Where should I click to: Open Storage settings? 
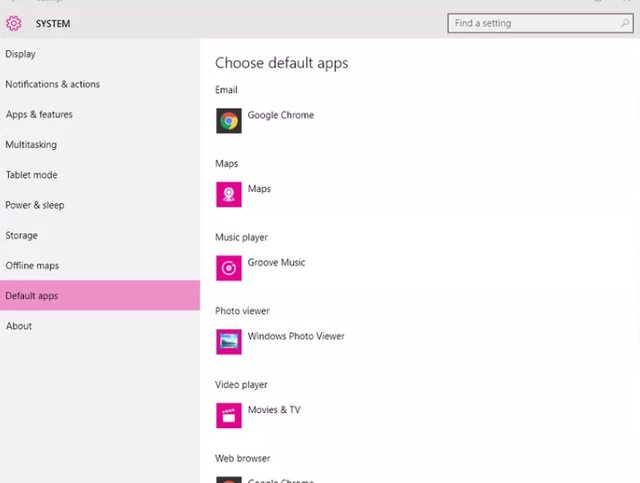[x=100, y=235]
